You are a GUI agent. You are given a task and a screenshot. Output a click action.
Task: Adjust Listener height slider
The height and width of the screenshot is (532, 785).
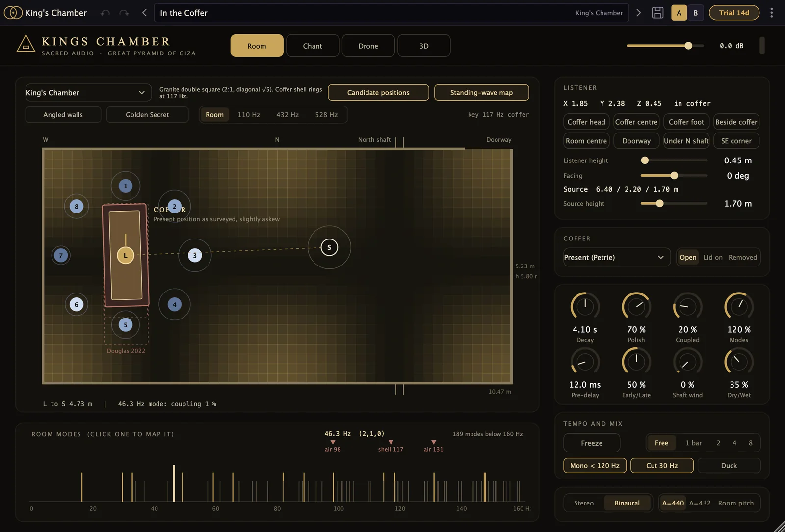pos(645,160)
